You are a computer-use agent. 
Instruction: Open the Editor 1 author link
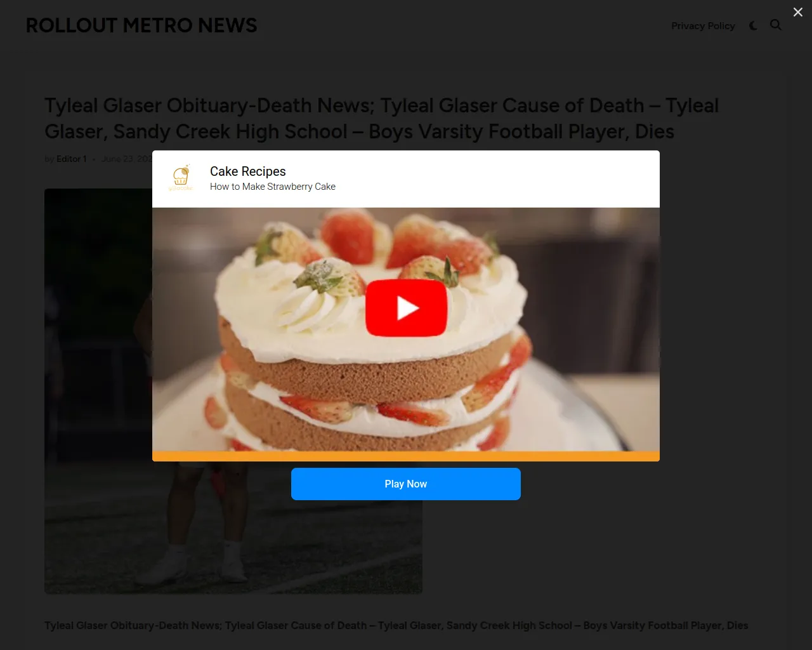[x=71, y=159]
